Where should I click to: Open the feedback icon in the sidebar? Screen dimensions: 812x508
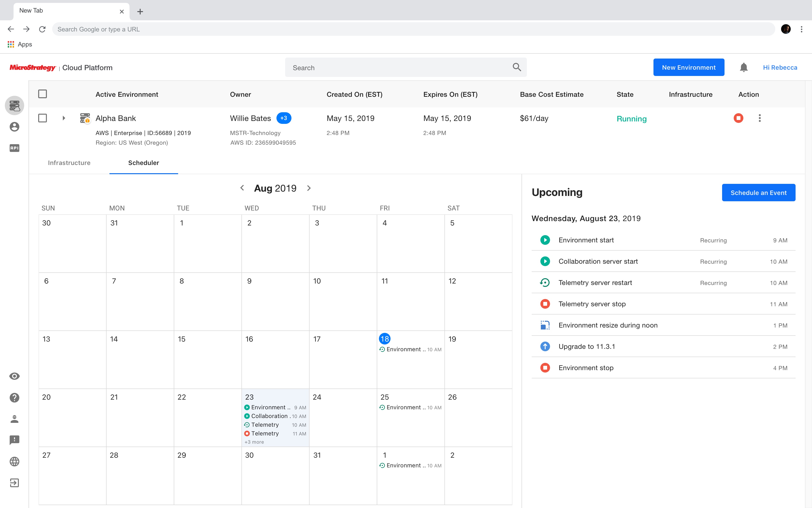pos(14,440)
